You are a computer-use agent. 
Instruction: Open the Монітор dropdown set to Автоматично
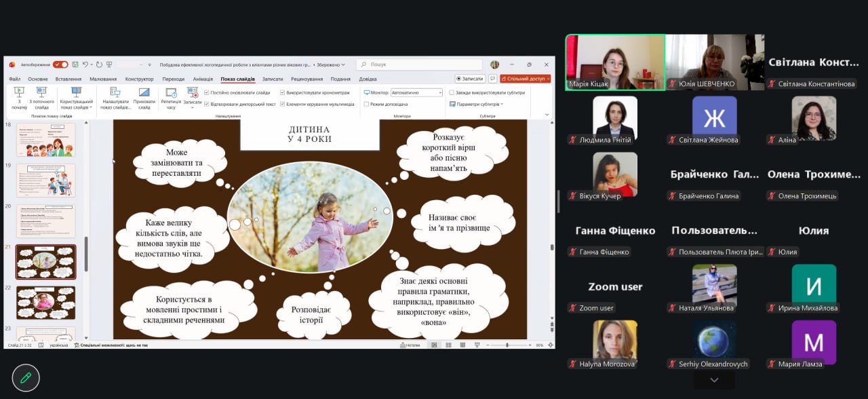416,92
